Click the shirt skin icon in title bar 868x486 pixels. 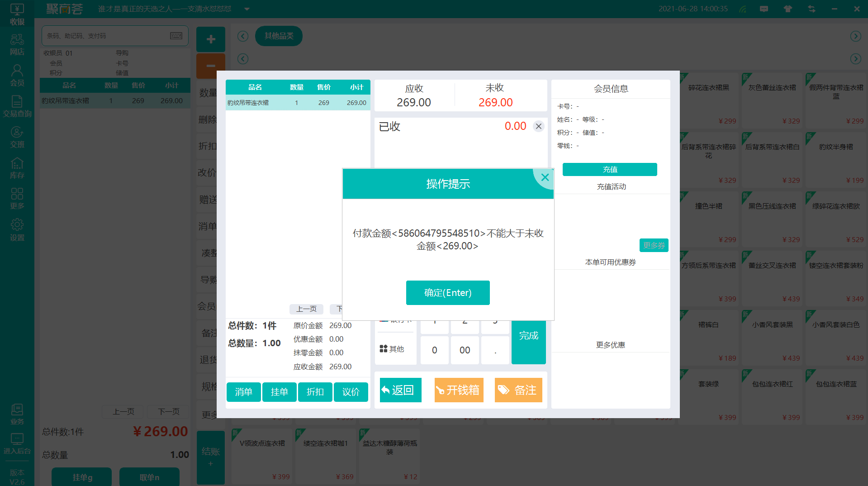(x=788, y=9)
